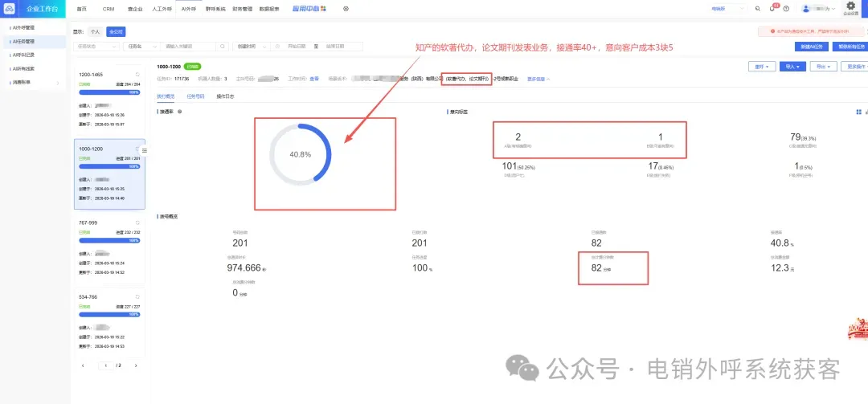Image resolution: width=868 pixels, height=404 pixels.
Task: Click the page number input in pagination
Action: tap(106, 365)
